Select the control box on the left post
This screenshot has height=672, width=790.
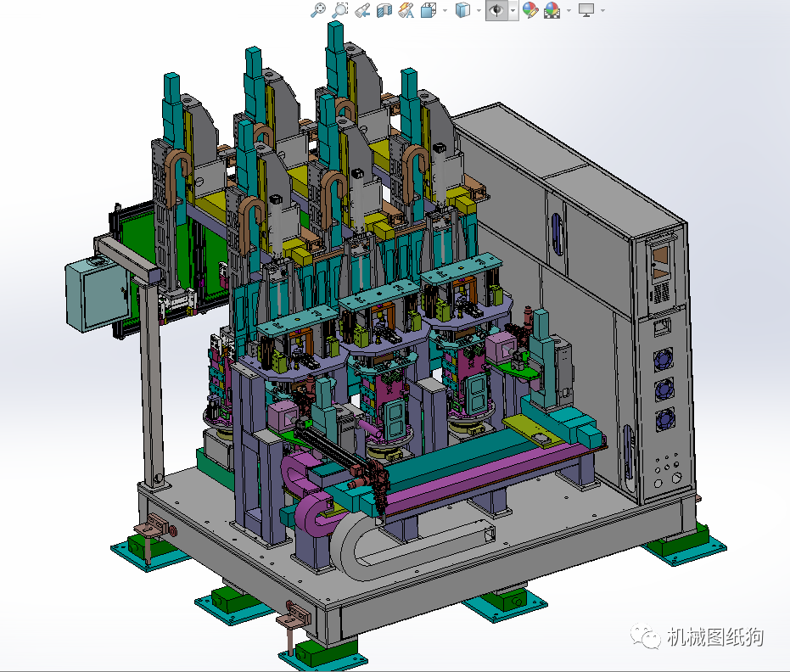[98, 294]
